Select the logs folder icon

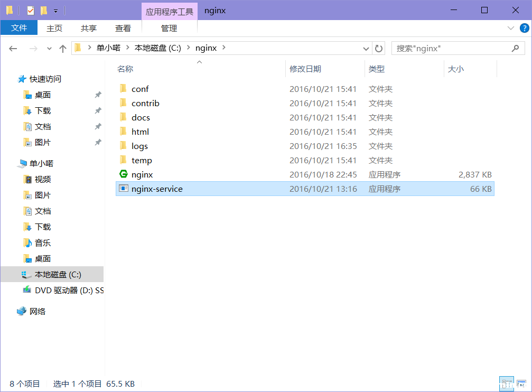123,146
